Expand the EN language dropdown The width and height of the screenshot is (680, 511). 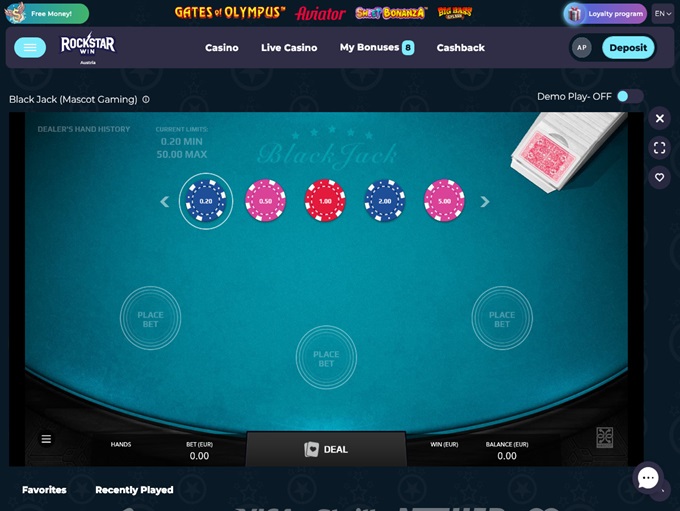click(x=663, y=13)
